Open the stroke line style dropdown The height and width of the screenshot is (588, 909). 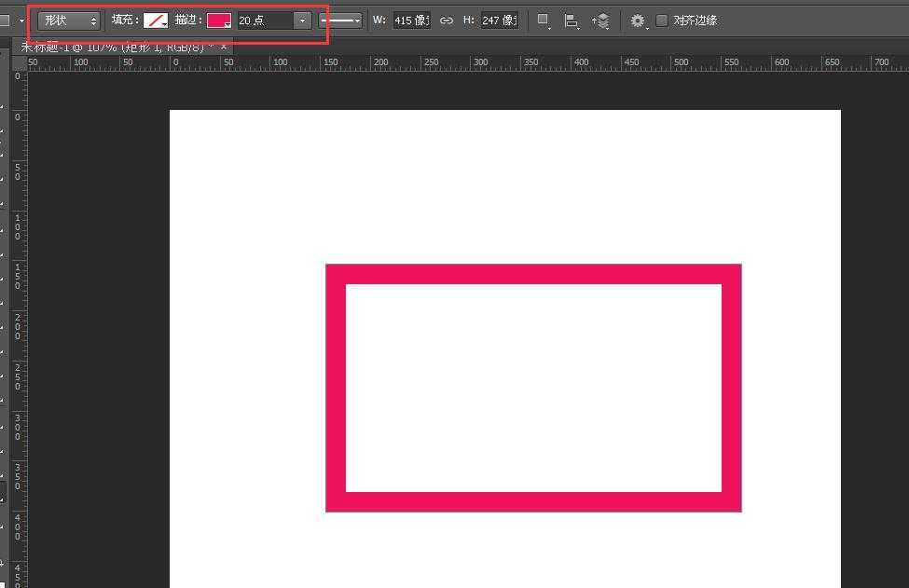[x=340, y=20]
